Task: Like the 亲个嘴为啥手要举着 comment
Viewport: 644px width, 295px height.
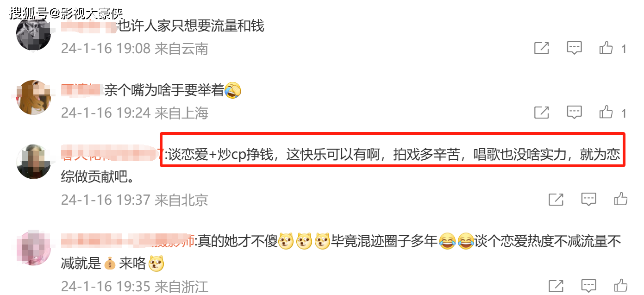Action: (606, 112)
